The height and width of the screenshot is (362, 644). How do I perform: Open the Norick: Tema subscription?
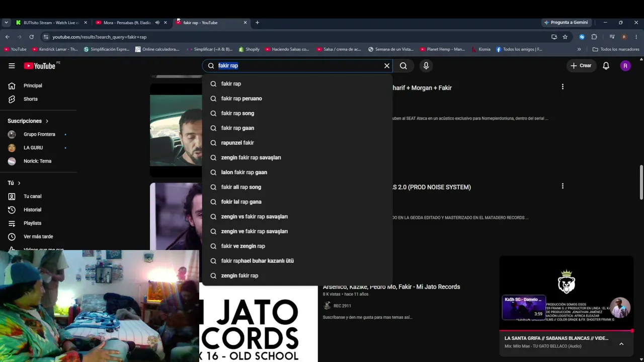(38, 161)
